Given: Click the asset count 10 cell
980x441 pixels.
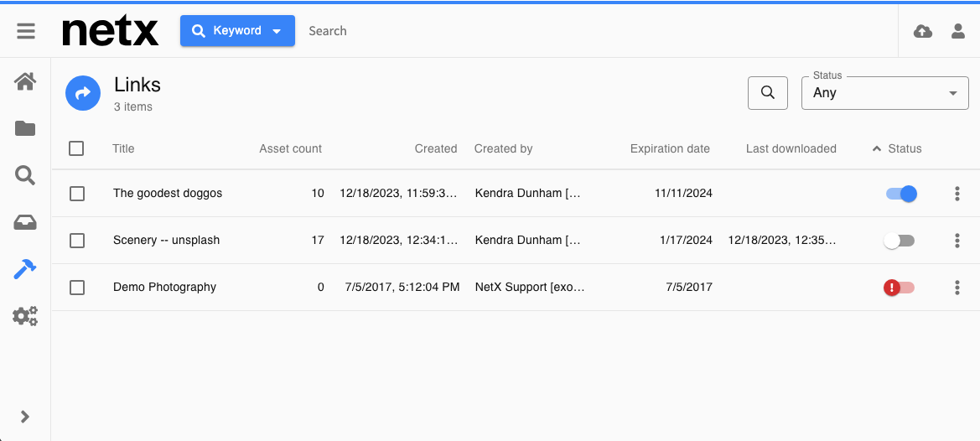Looking at the screenshot, I should (x=318, y=193).
